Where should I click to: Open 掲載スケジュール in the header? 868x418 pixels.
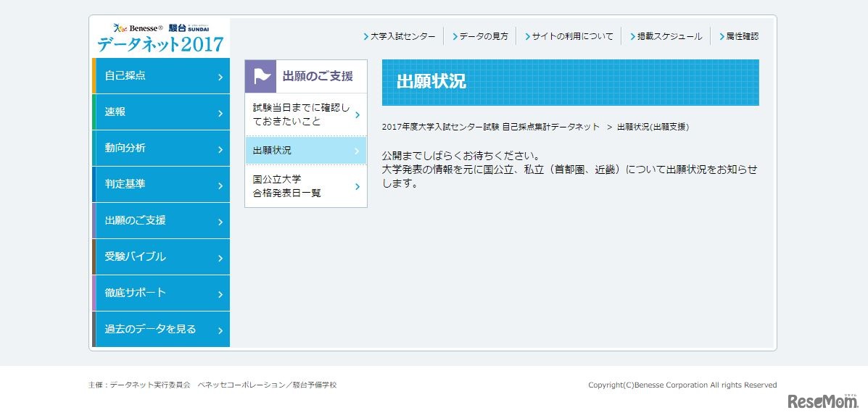pos(669,36)
